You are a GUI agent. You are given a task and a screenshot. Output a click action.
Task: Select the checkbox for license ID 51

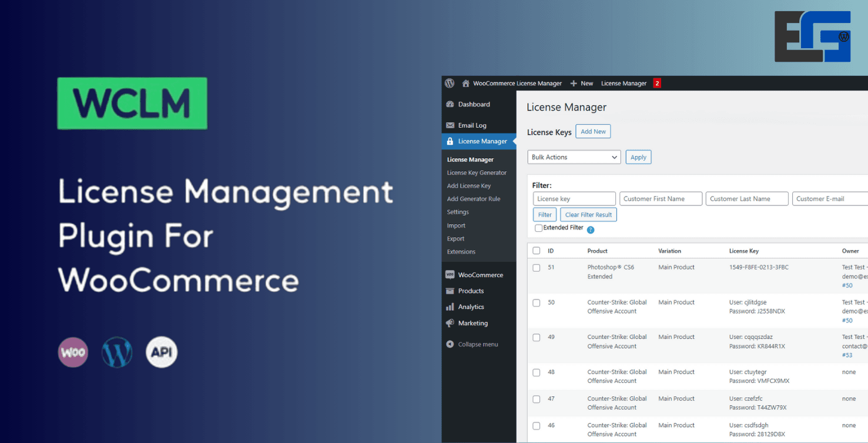coord(536,268)
